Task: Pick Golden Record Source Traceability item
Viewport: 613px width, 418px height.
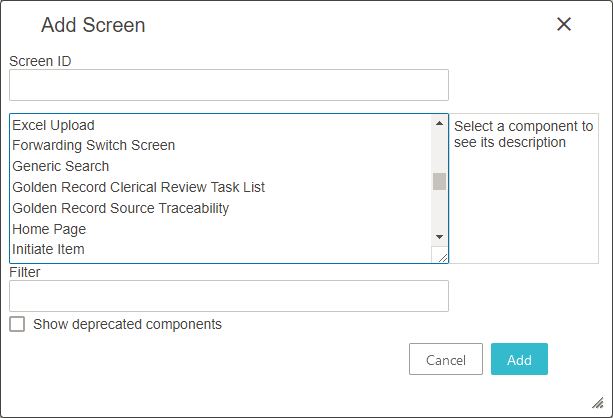Action: (121, 208)
